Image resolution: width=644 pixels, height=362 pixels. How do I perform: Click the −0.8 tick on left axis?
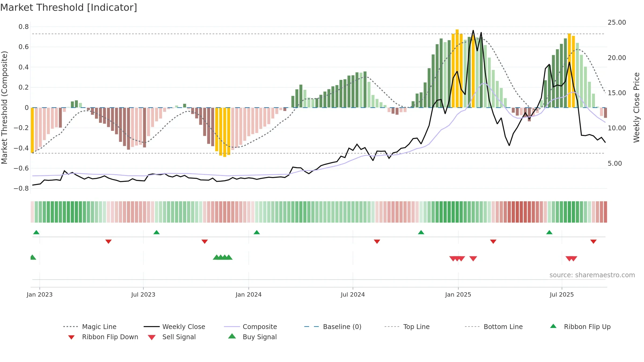21,189
